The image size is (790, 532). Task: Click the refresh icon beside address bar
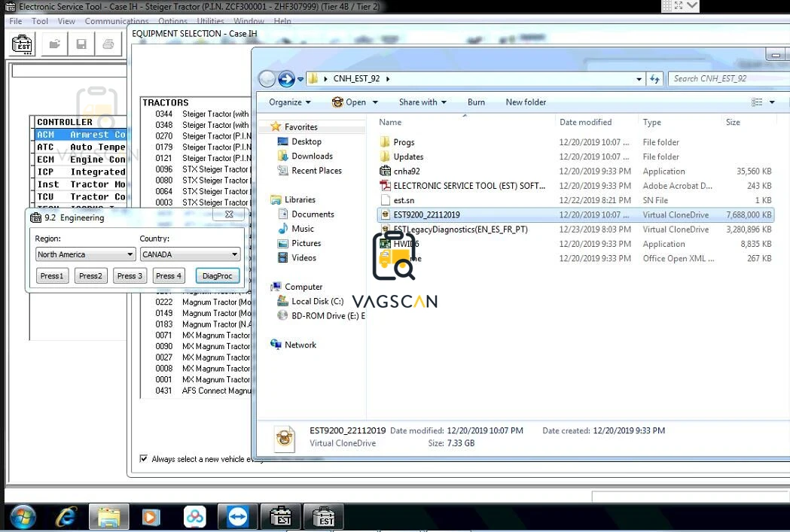pyautogui.click(x=654, y=78)
